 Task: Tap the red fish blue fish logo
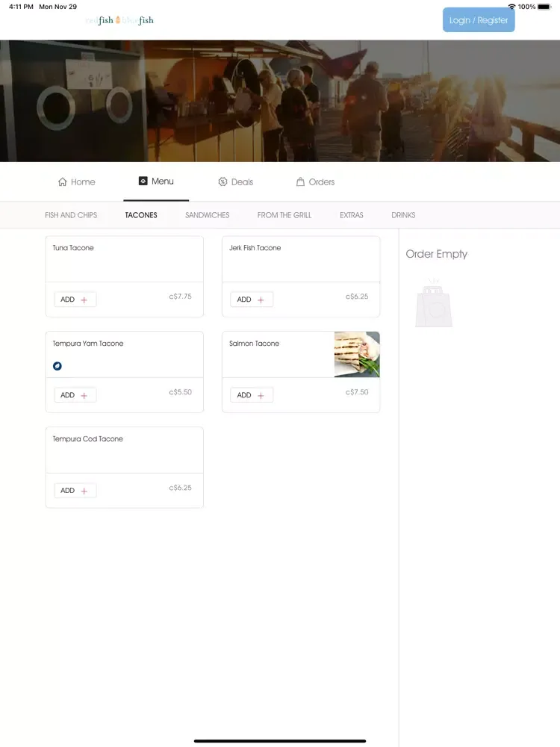[x=120, y=20]
